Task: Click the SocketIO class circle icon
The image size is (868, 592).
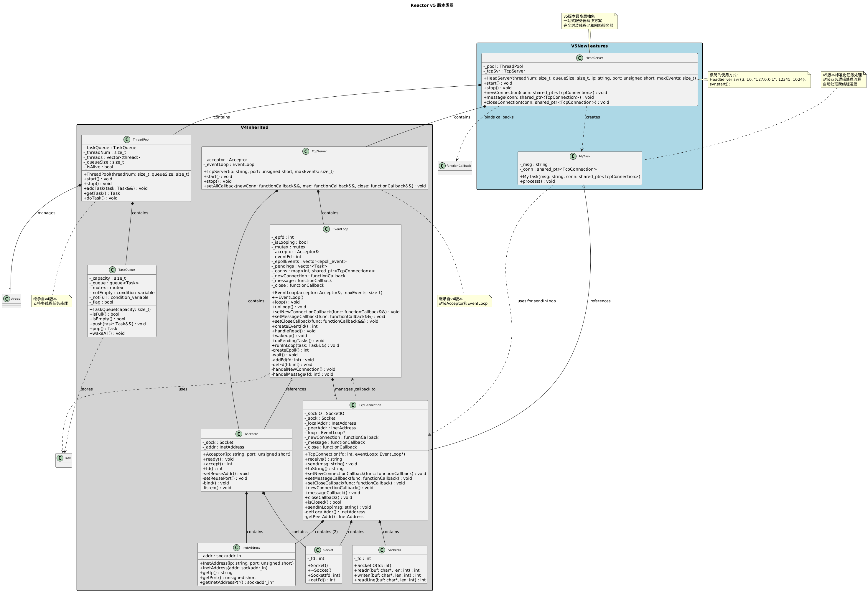Action: (x=382, y=550)
